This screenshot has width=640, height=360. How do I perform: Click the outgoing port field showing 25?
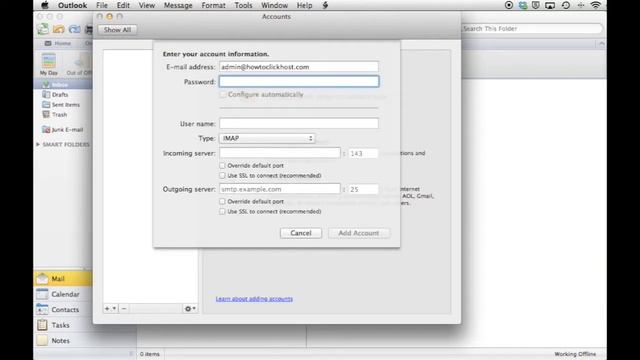[x=363, y=189]
